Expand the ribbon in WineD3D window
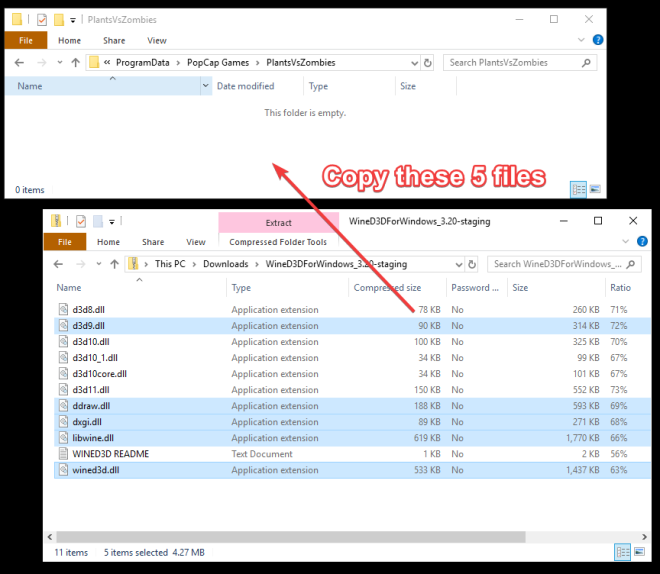 (x=625, y=241)
